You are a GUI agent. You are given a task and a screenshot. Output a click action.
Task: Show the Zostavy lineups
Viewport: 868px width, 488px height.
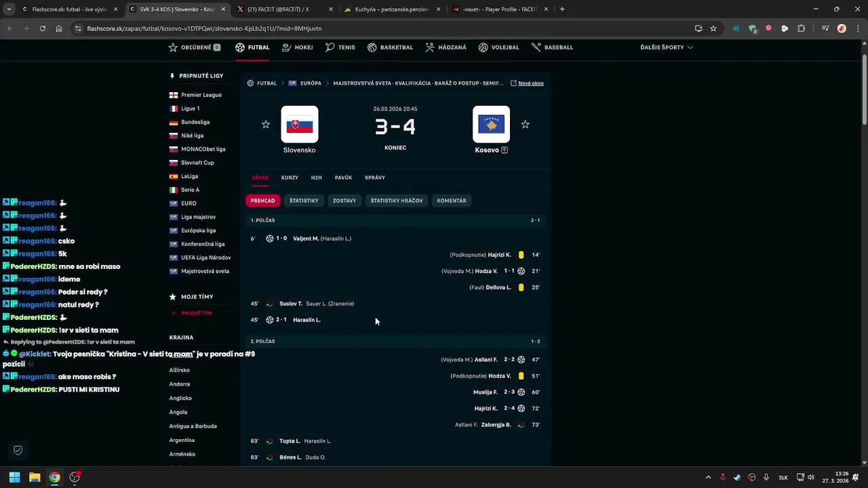point(344,201)
